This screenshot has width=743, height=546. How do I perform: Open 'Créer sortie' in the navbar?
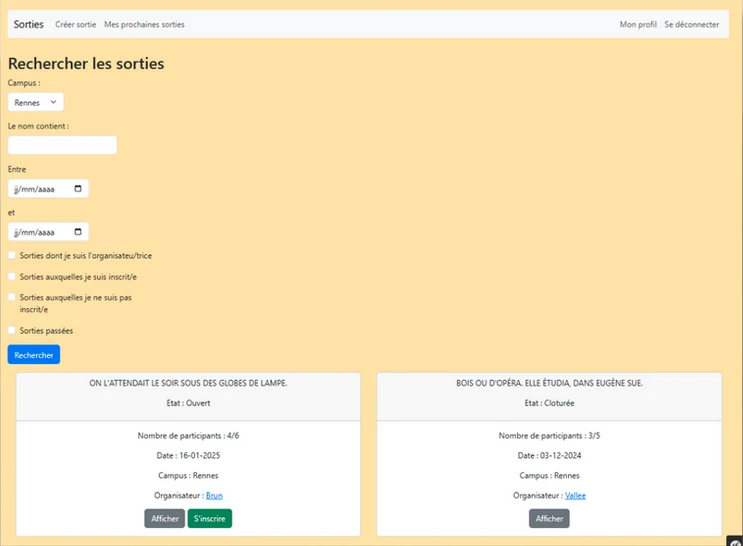pos(76,24)
